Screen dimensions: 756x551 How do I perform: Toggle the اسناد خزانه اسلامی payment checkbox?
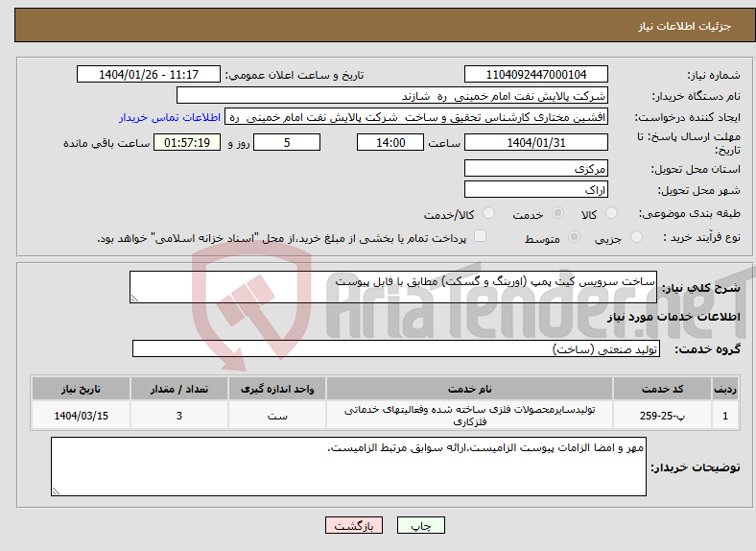(481, 236)
